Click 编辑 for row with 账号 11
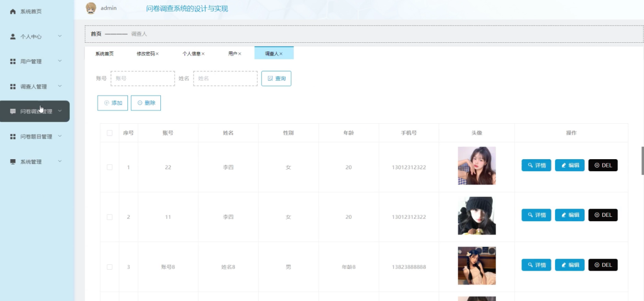 pos(570,215)
